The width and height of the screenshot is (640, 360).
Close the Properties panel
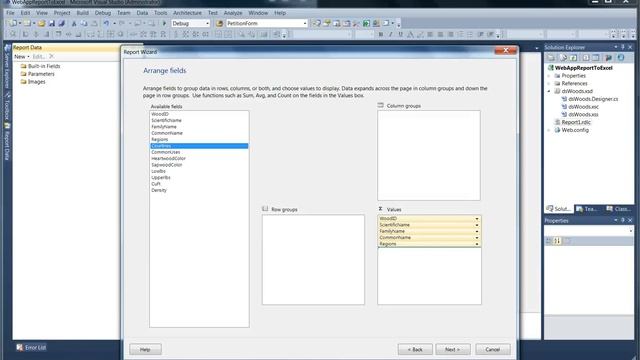click(x=630, y=220)
